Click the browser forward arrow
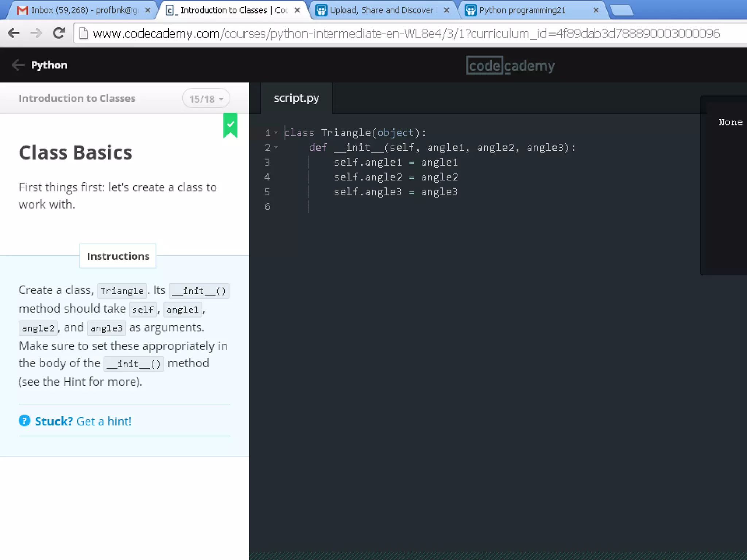The width and height of the screenshot is (747, 560). tap(36, 33)
